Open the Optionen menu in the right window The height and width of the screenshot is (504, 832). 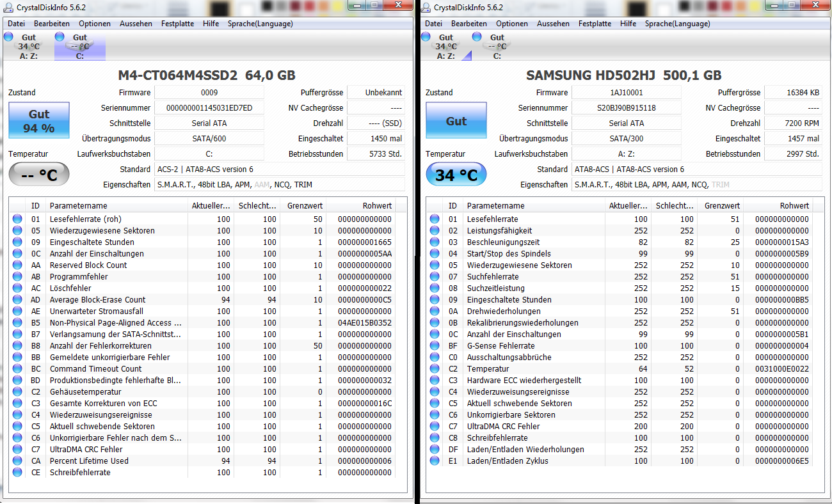point(512,24)
